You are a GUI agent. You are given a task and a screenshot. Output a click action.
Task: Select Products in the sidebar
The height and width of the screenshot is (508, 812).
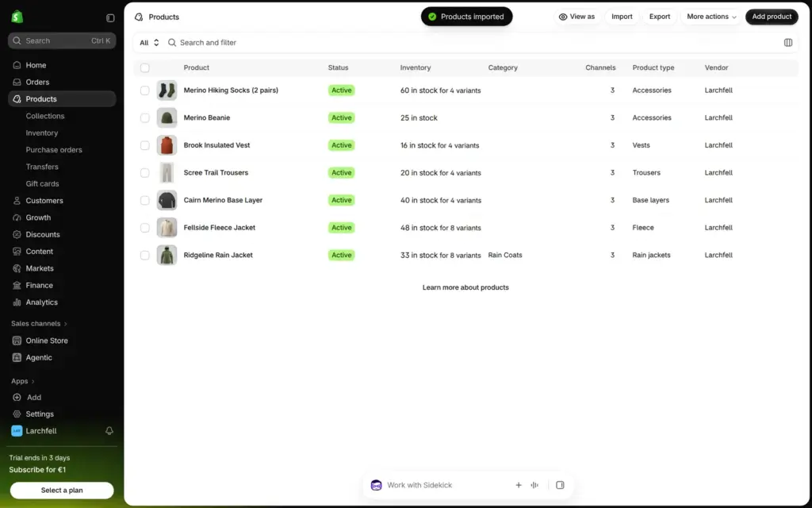coord(62,99)
